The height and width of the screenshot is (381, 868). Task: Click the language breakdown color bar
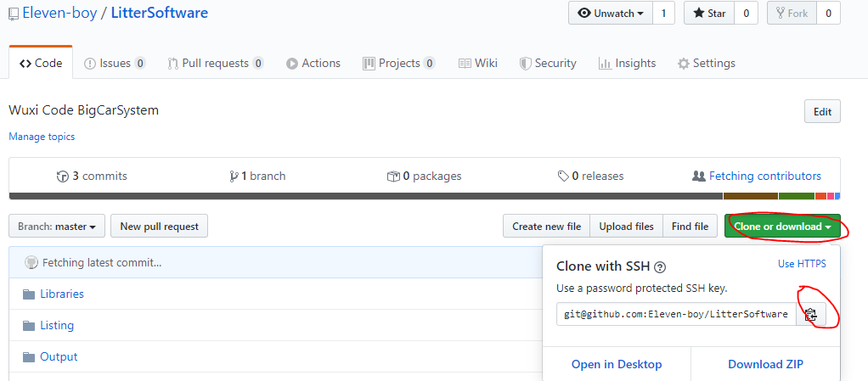(x=425, y=196)
